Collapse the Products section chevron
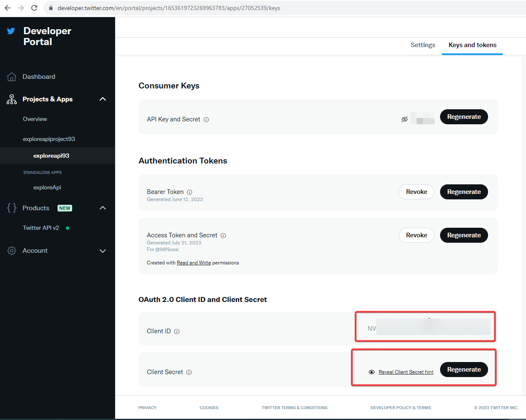 pyautogui.click(x=103, y=208)
